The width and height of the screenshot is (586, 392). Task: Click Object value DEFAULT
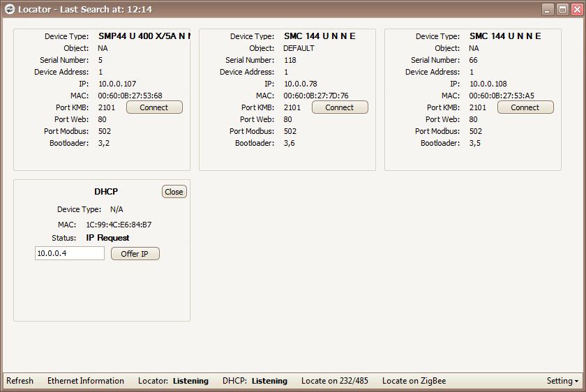pyautogui.click(x=299, y=48)
